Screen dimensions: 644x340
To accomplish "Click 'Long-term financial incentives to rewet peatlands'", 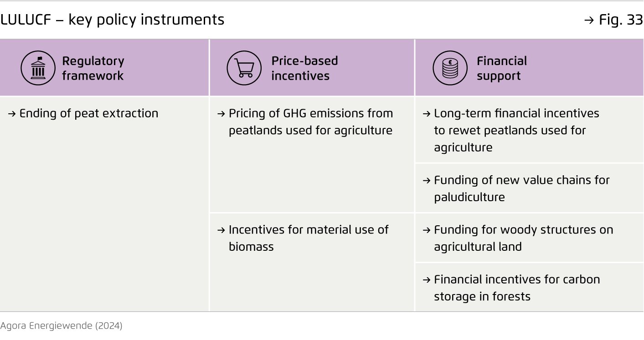I will [x=516, y=130].
